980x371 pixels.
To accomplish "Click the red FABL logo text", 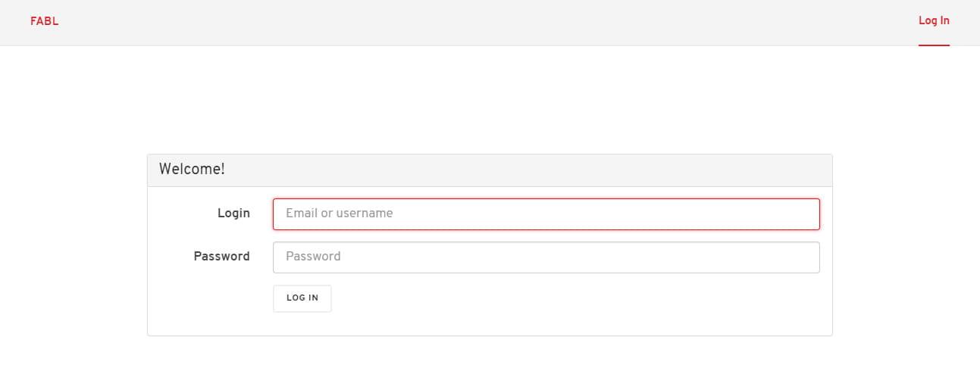I will [x=44, y=21].
